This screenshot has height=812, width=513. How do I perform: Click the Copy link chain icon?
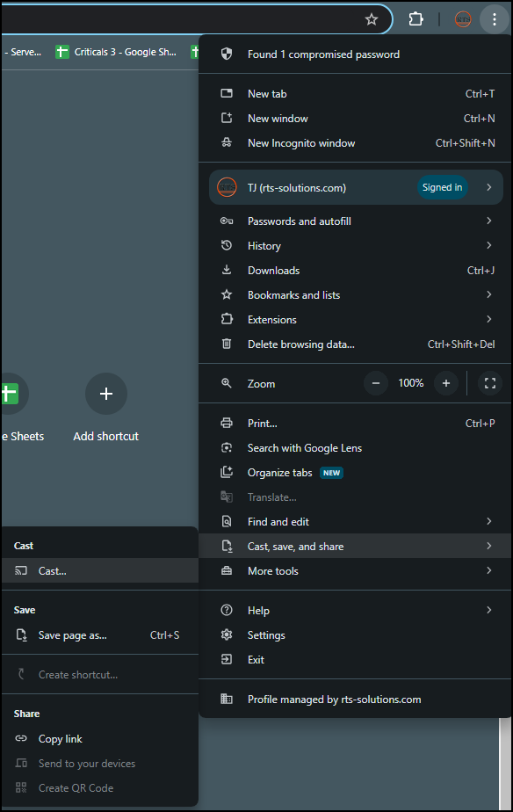(21, 738)
